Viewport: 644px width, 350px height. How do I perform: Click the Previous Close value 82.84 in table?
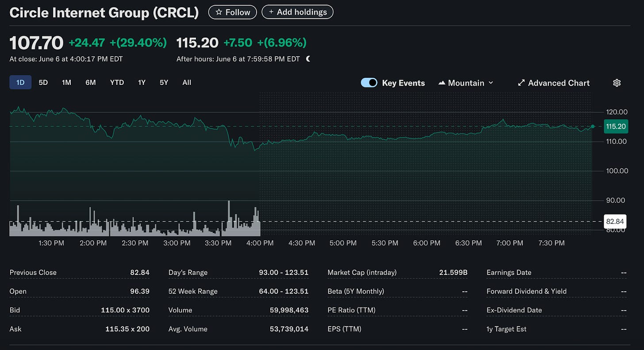(x=140, y=272)
